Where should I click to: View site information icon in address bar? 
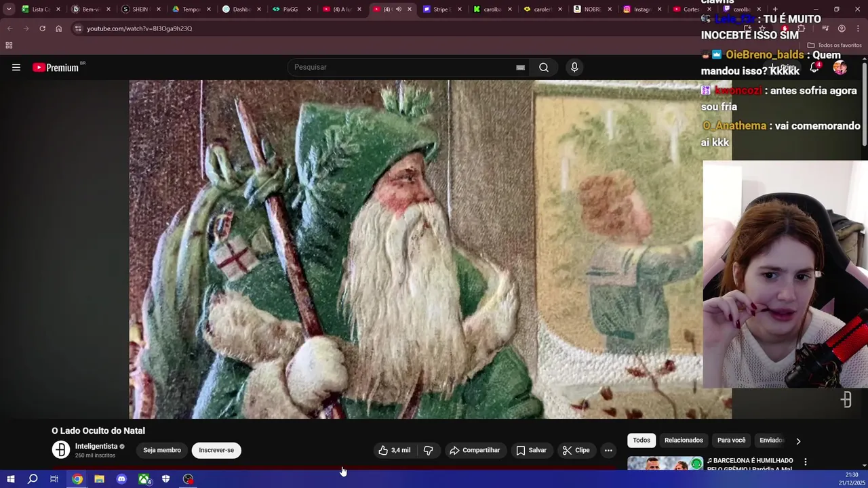point(78,28)
